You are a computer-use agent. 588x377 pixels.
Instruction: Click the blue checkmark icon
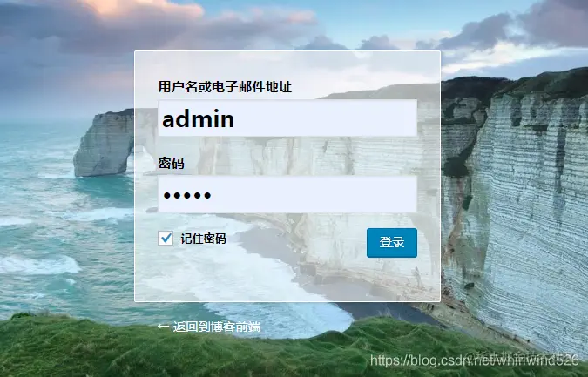(166, 238)
